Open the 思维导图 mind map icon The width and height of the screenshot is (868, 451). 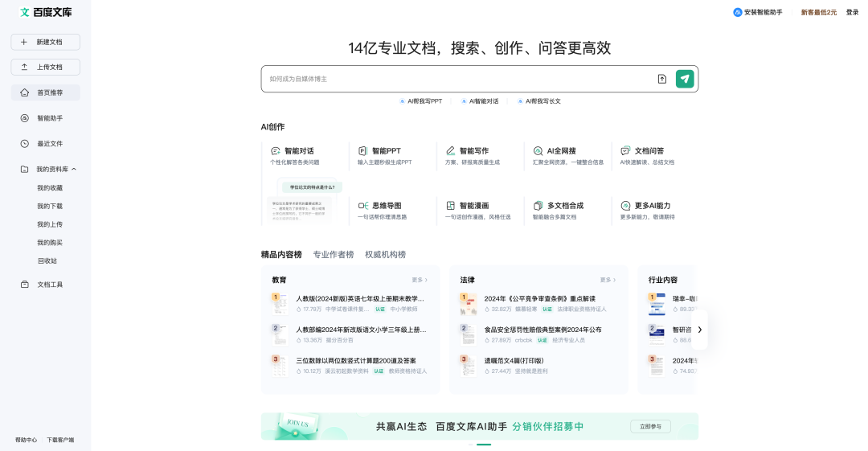pyautogui.click(x=363, y=206)
